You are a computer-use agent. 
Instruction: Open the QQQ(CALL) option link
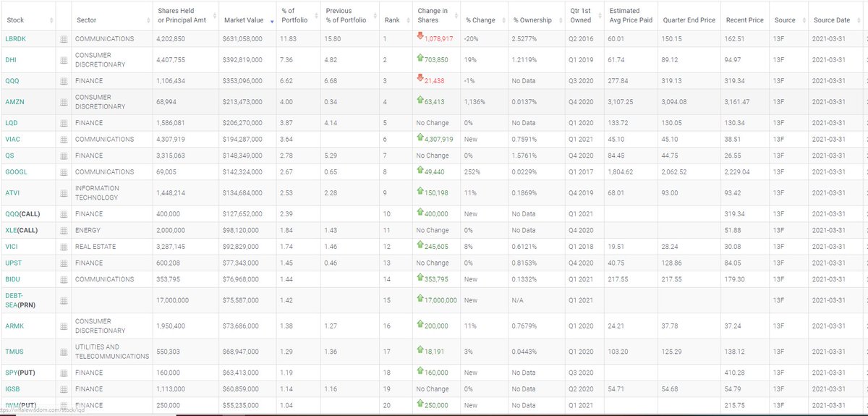22,214
